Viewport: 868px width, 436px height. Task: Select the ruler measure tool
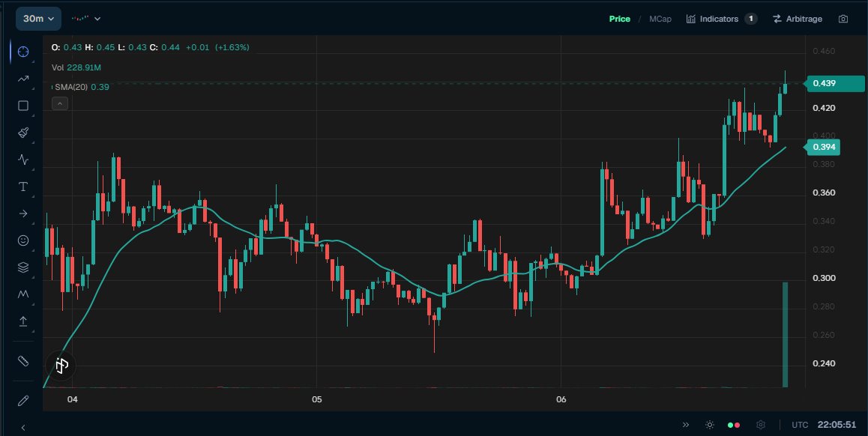click(x=23, y=361)
